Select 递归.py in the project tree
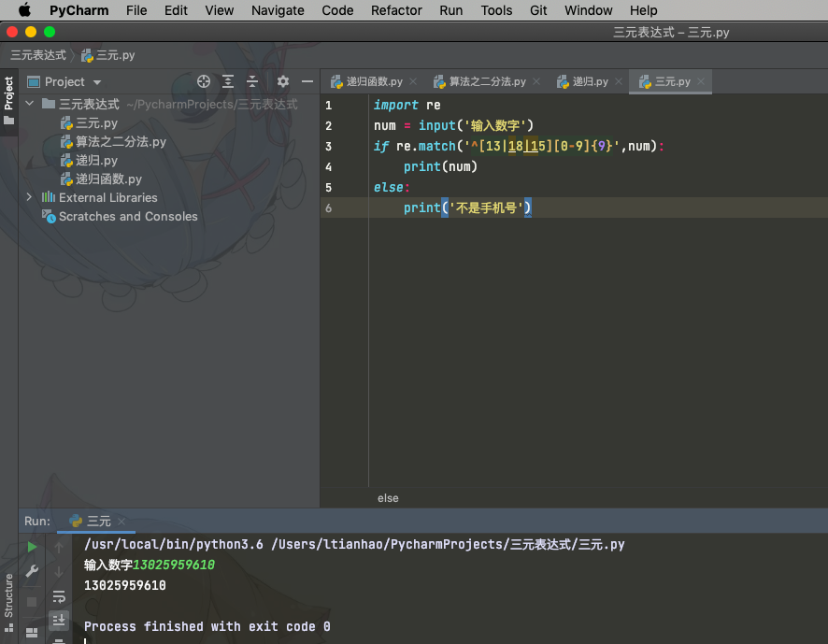Screen dimensions: 828x644 (89, 160)
